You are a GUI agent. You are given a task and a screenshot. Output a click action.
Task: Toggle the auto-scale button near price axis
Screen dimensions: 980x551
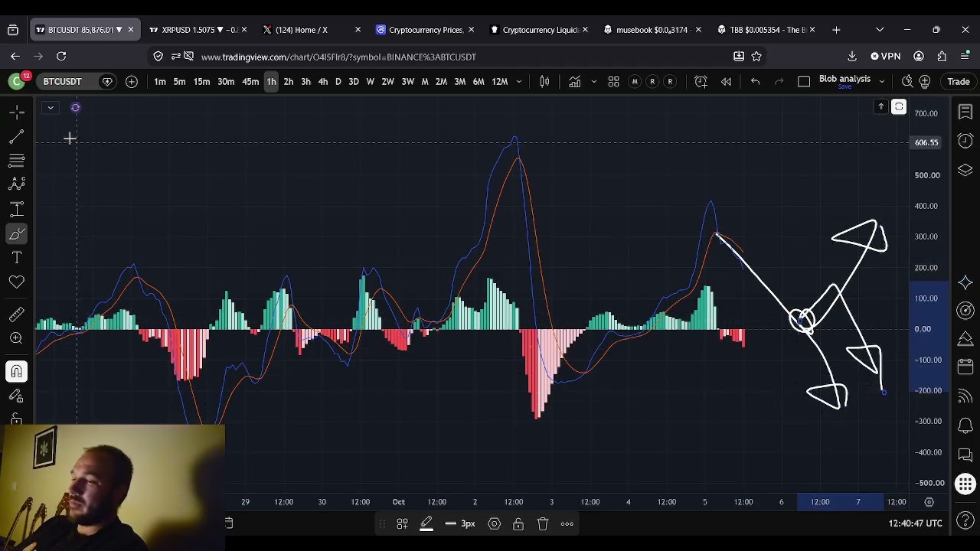point(899,107)
